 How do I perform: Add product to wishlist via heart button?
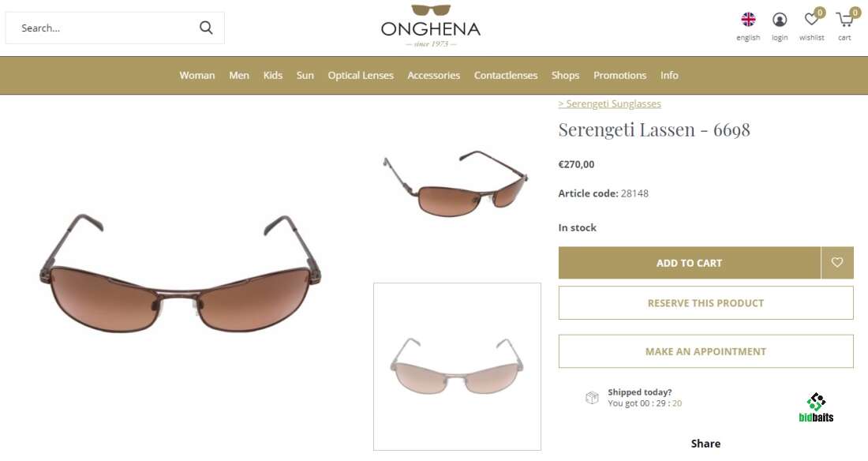click(x=837, y=263)
